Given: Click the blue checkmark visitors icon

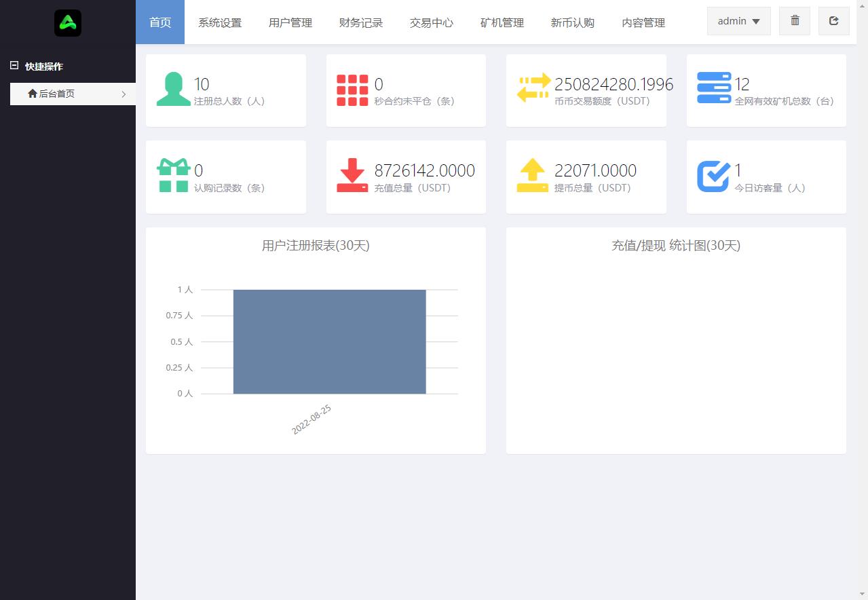Looking at the screenshot, I should [x=714, y=176].
